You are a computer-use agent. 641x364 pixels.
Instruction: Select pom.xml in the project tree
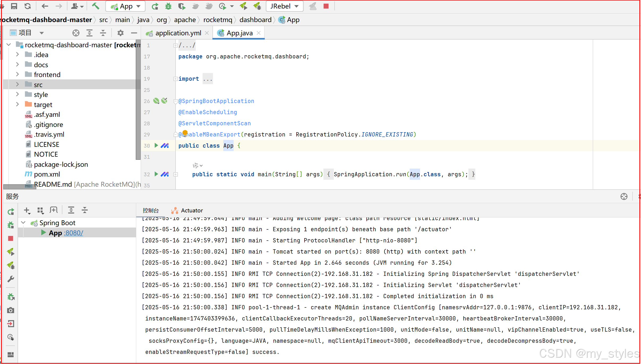47,174
